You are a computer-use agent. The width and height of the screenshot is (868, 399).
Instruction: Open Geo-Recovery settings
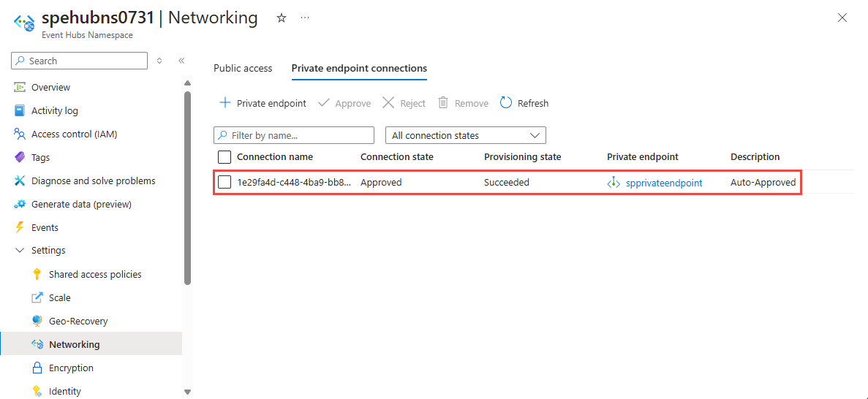pyautogui.click(x=78, y=321)
